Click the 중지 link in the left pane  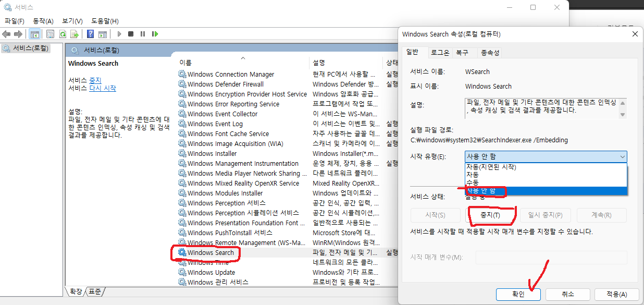[95, 80]
